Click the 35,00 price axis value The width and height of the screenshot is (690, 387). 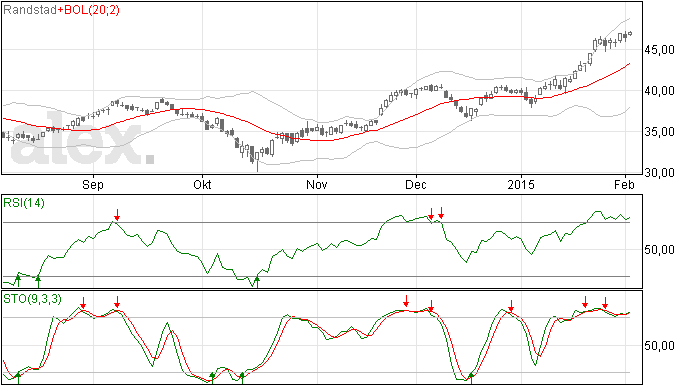click(659, 132)
